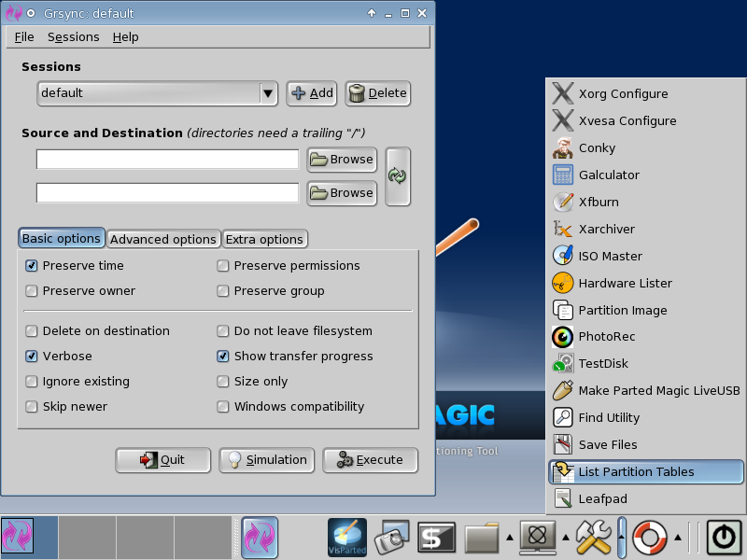Switch to the second workspace in the pager

coord(87,538)
